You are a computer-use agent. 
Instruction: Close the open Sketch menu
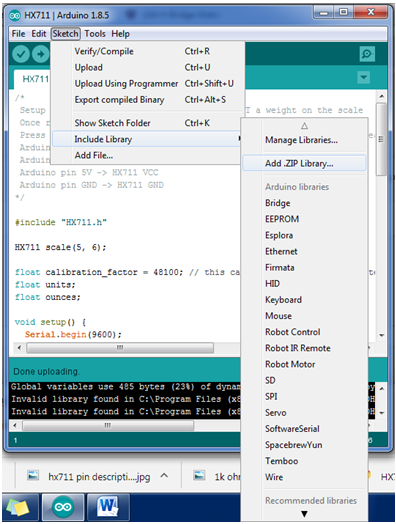tap(65, 34)
